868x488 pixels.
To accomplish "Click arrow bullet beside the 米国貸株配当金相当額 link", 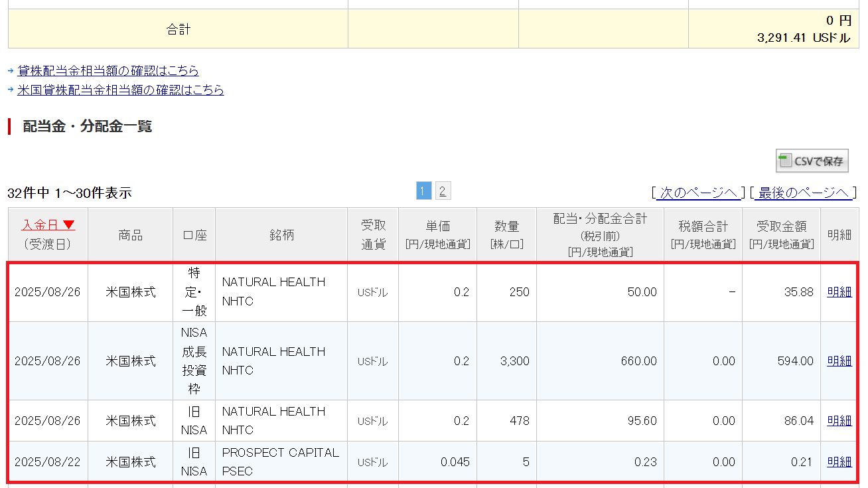I will tap(11, 90).
